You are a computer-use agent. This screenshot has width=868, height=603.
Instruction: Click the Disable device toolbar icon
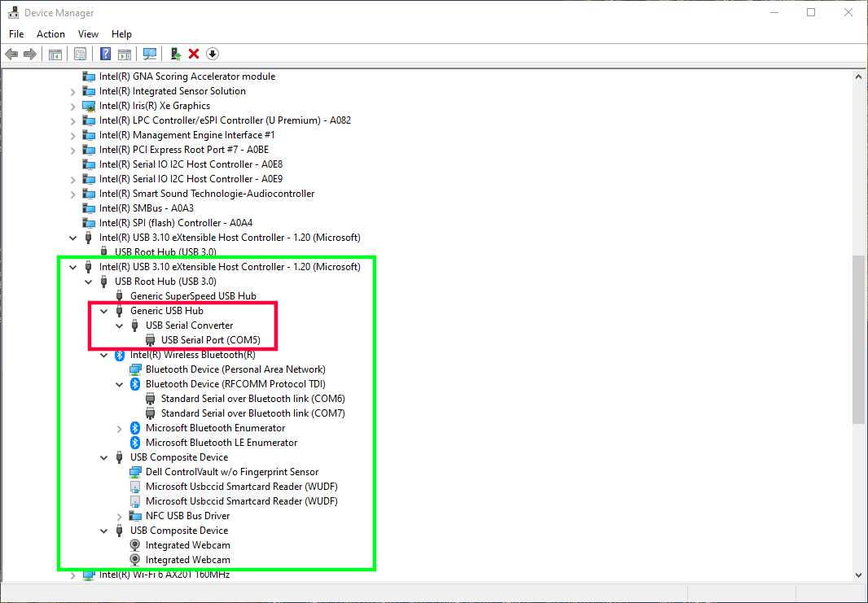[x=212, y=54]
